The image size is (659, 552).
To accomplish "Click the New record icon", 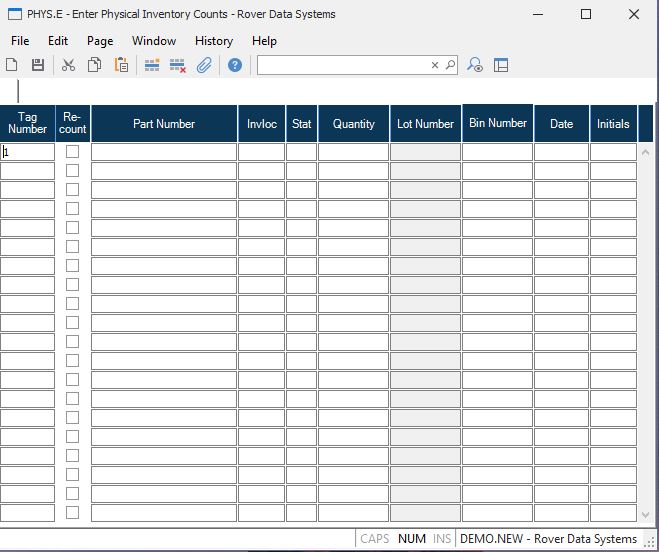I will point(12,65).
